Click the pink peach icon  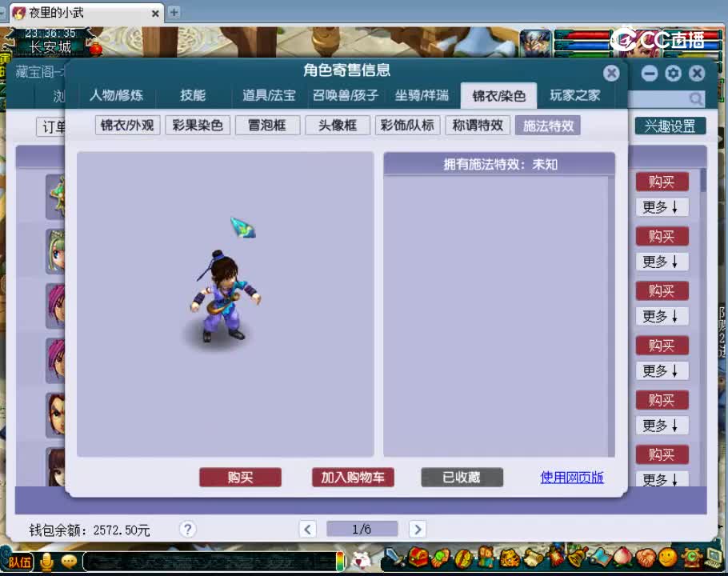pyautogui.click(x=622, y=558)
